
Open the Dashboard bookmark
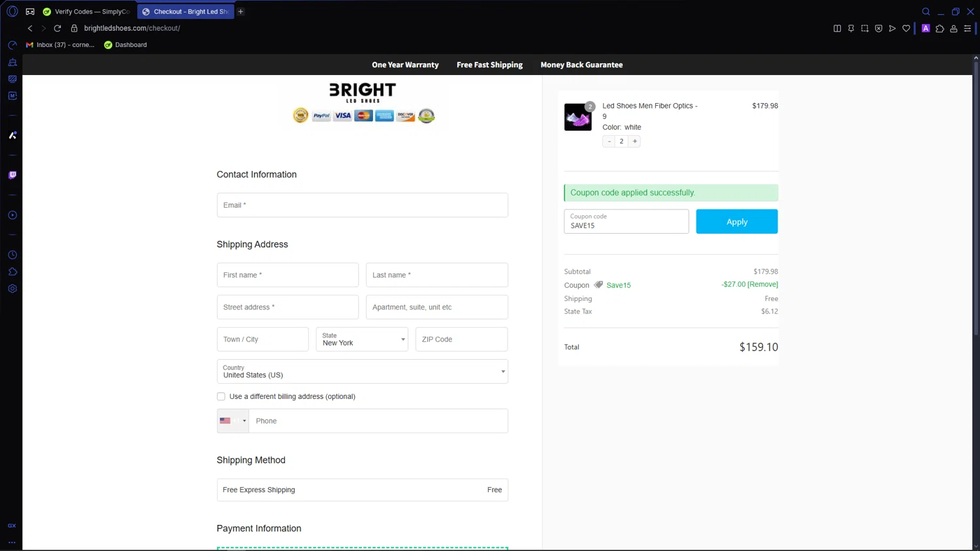[x=125, y=45]
